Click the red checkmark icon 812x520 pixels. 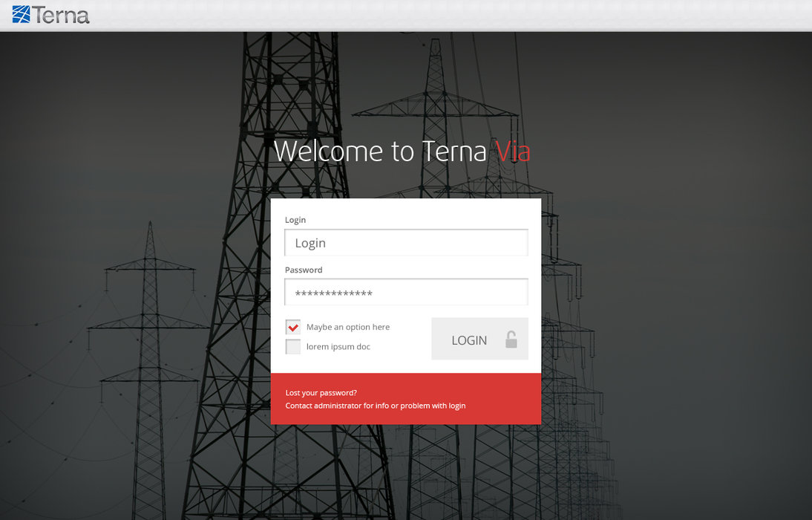click(x=293, y=327)
